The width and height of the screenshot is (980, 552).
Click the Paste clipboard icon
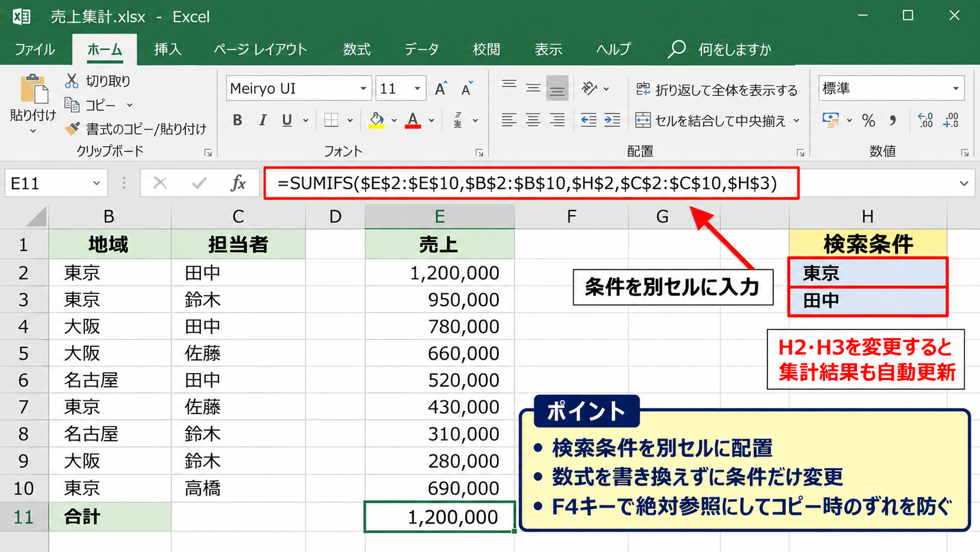(x=33, y=89)
